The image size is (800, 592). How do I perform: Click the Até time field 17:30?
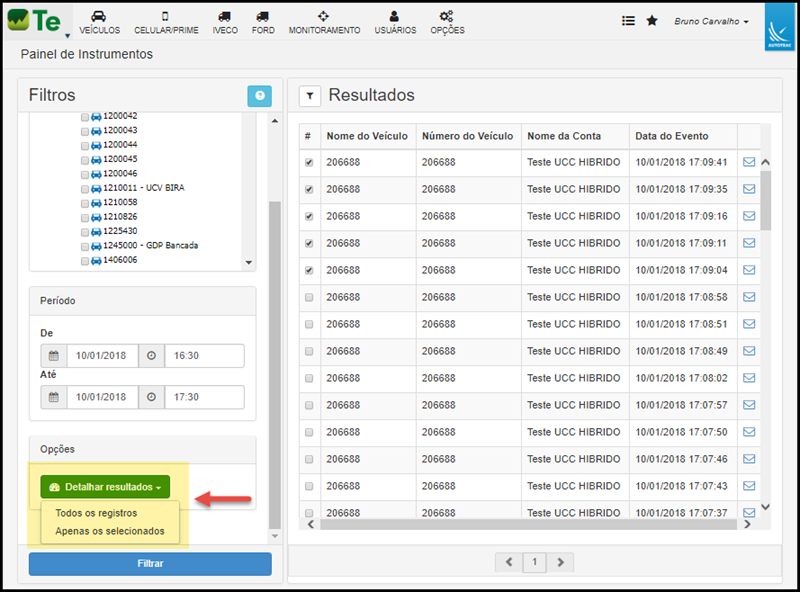pyautogui.click(x=204, y=397)
